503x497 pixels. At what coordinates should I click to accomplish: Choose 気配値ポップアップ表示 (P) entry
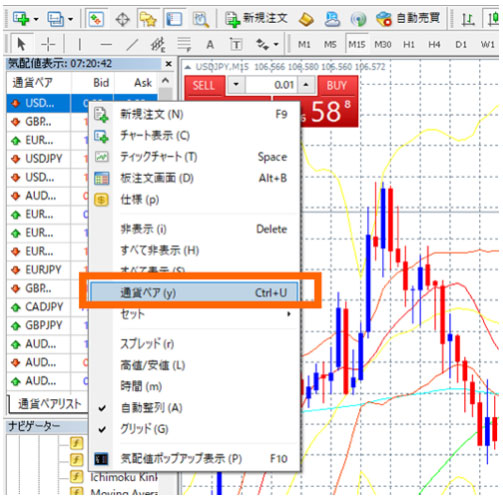194,459
